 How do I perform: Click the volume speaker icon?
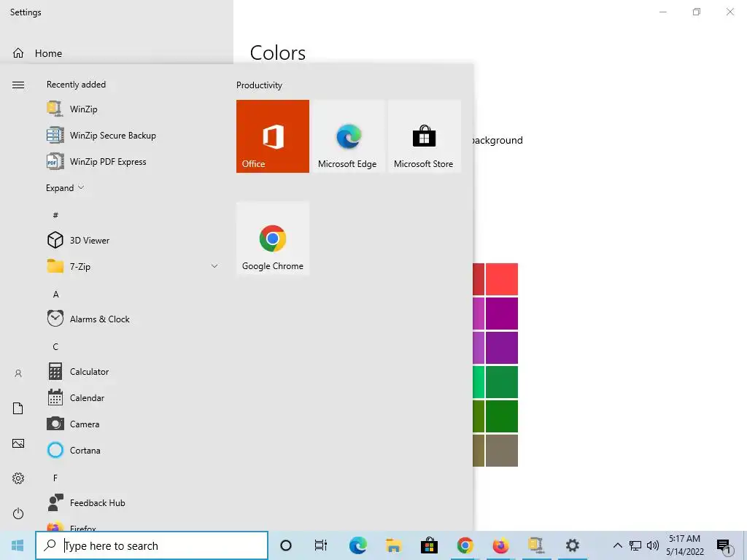653,545
